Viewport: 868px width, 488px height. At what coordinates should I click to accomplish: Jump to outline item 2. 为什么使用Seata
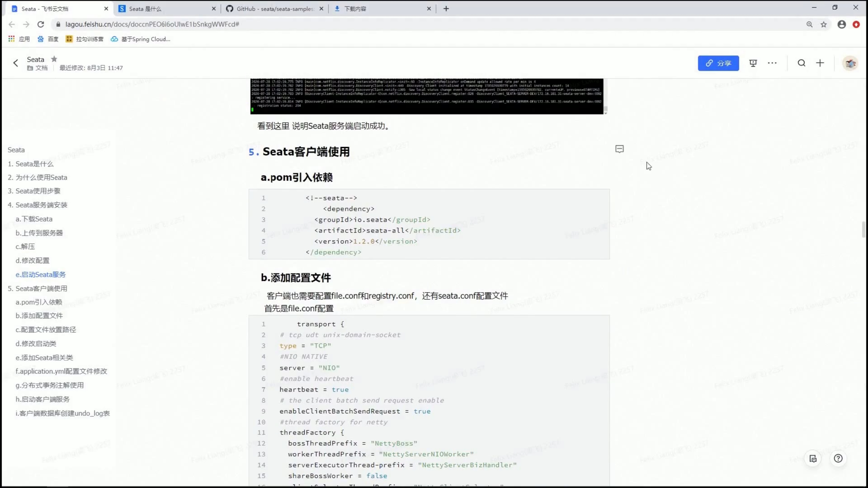[x=37, y=178]
